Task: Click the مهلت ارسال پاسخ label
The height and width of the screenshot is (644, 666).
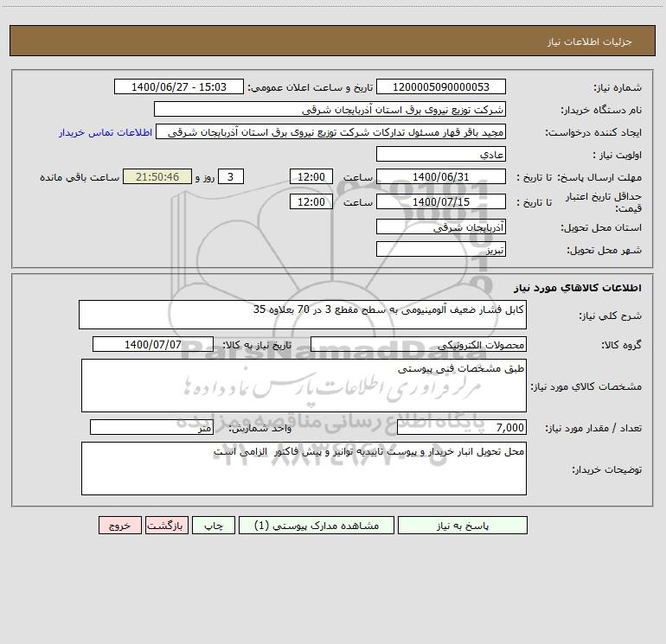Action: pos(599,177)
